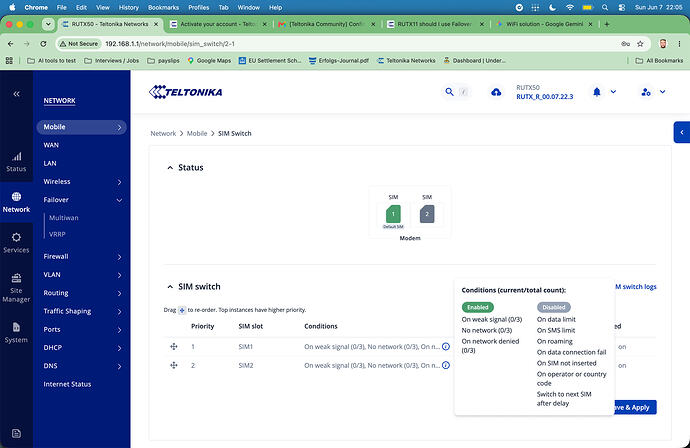The width and height of the screenshot is (690, 448).
Task: Open Internet Status menu item
Action: [67, 384]
